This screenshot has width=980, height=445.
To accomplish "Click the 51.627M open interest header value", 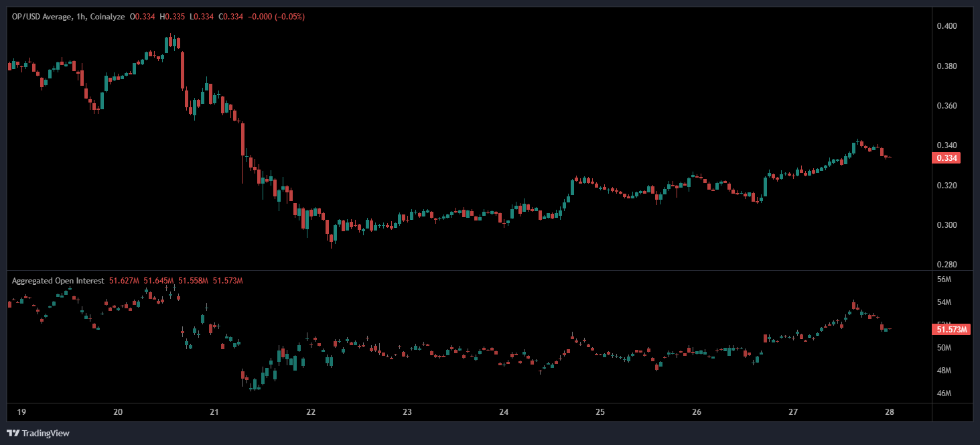I will [124, 281].
